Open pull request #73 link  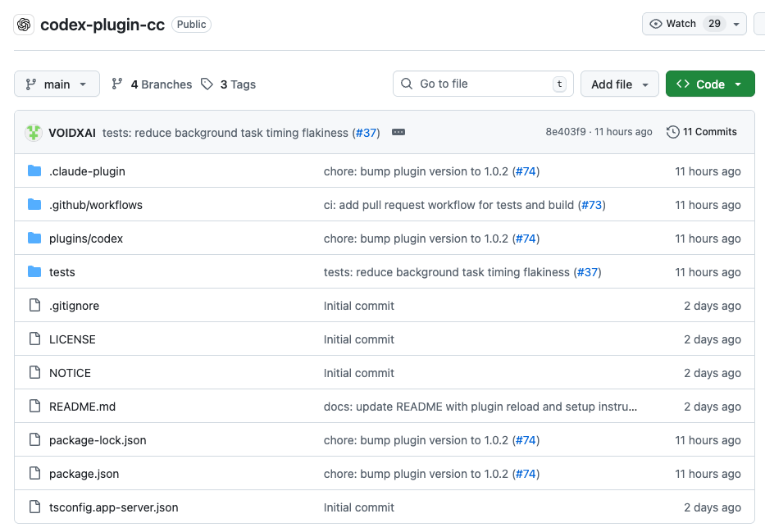point(591,205)
